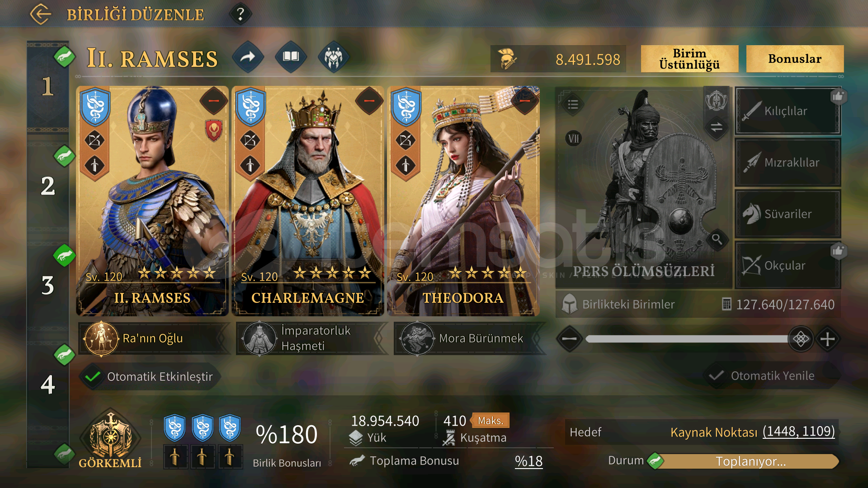The image size is (868, 488).
Task: Select the Kılıçlılar unit type
Action: (788, 111)
